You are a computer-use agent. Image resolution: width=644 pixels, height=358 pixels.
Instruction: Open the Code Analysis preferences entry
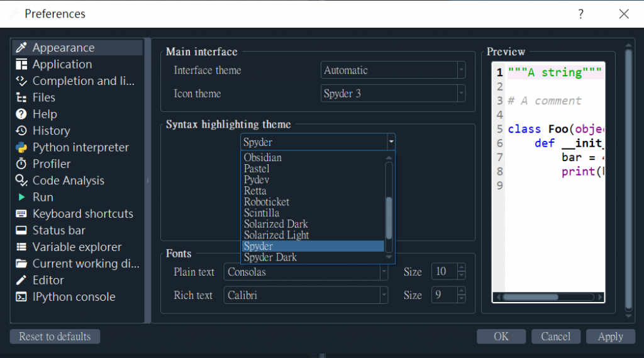[78, 181]
